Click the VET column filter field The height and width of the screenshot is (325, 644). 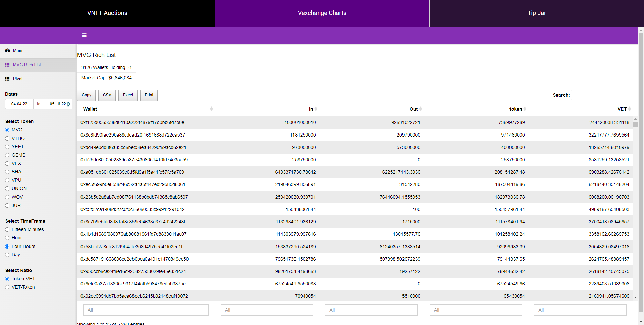pyautogui.click(x=580, y=310)
